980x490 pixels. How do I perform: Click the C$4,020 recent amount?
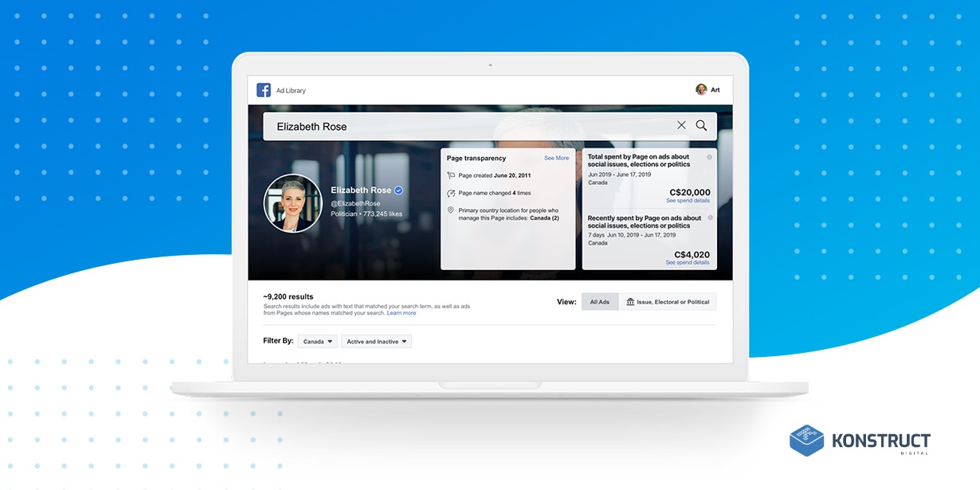coord(692,254)
